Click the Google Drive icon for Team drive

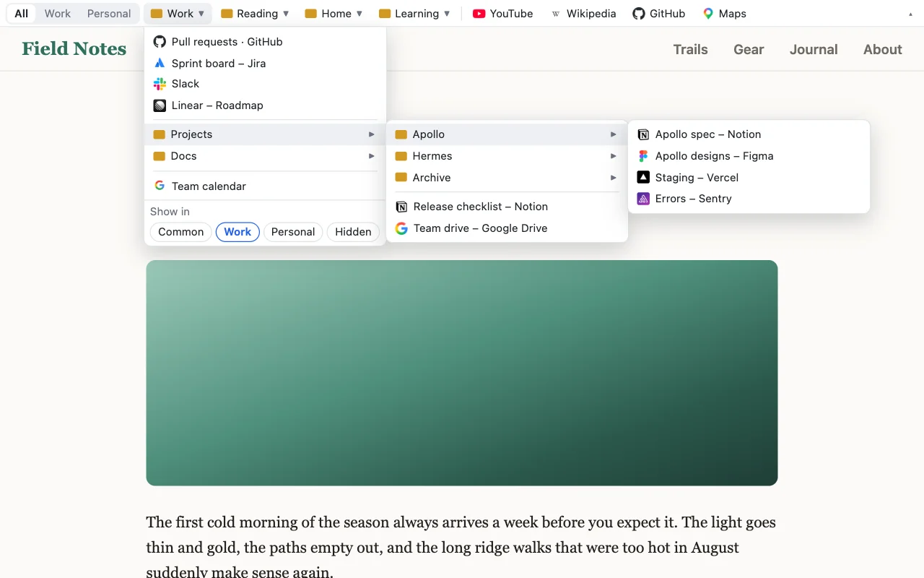[401, 228]
